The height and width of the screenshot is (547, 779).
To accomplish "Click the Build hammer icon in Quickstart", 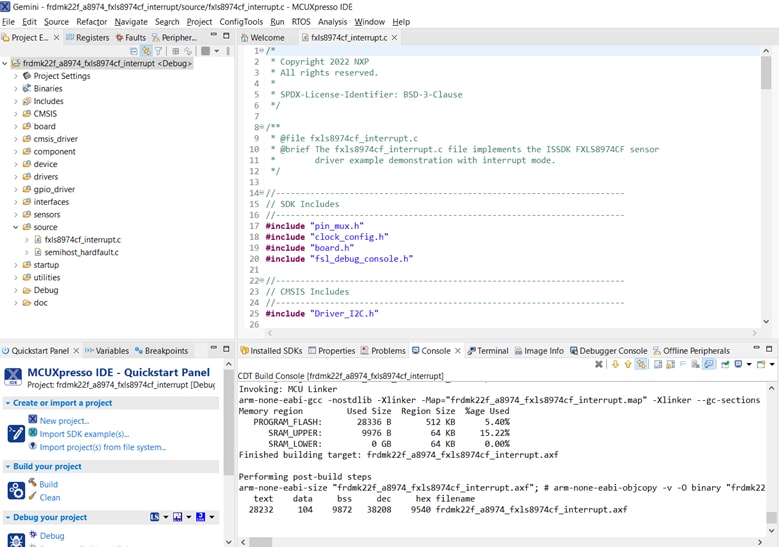I will 33,483.
